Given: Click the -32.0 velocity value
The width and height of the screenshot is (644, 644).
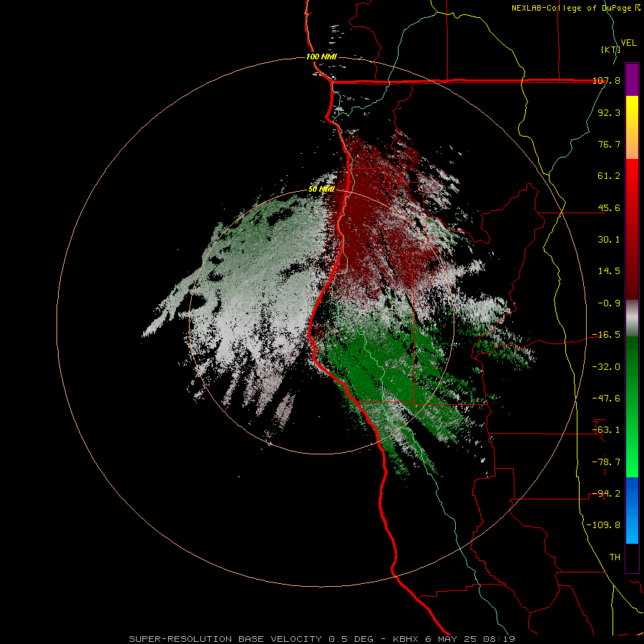Looking at the screenshot, I should pos(606,367).
